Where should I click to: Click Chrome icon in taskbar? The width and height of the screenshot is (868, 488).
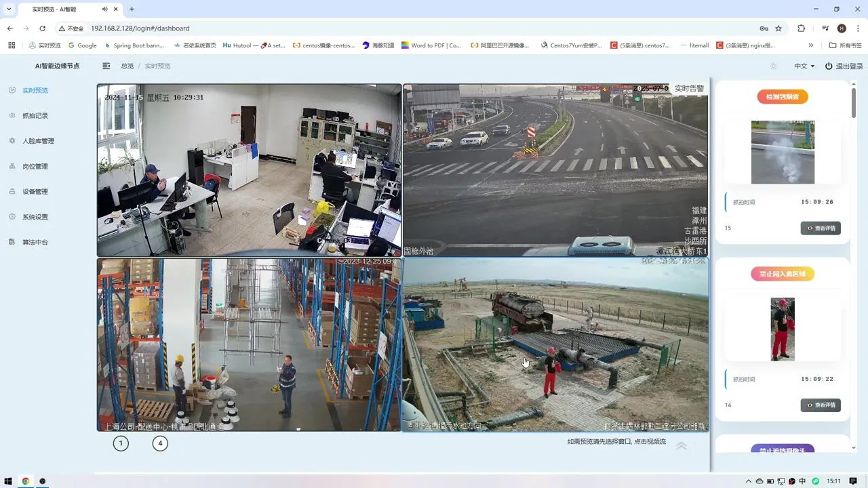tap(25, 481)
